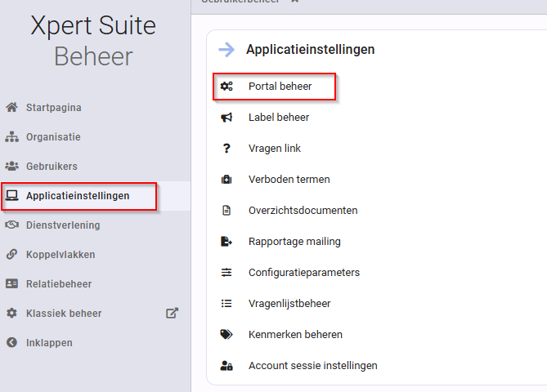
Task: Click the document icon beside Overzichtsdocumenten
Action: coord(226,210)
